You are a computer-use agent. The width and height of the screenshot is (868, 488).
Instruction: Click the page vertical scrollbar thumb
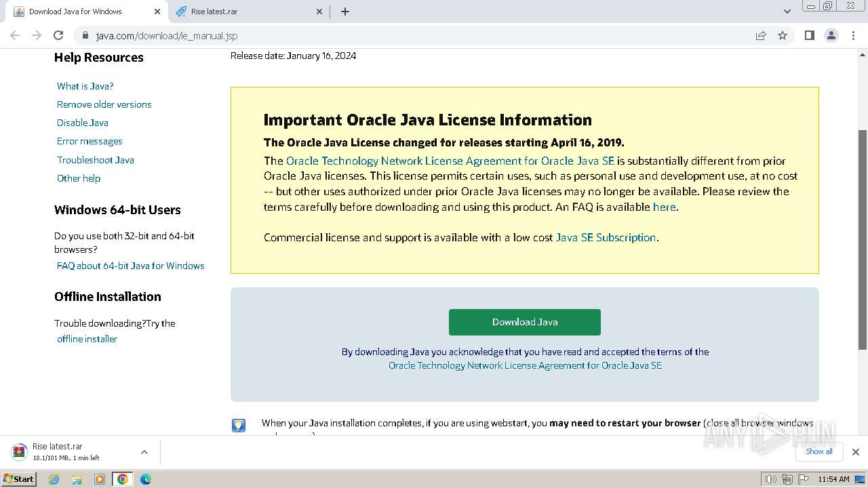863,240
